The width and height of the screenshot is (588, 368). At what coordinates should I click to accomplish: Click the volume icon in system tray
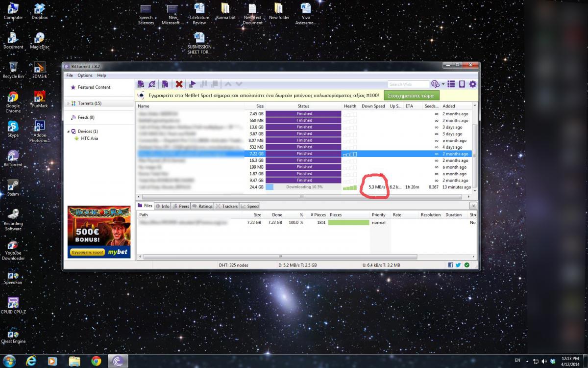coord(544,361)
